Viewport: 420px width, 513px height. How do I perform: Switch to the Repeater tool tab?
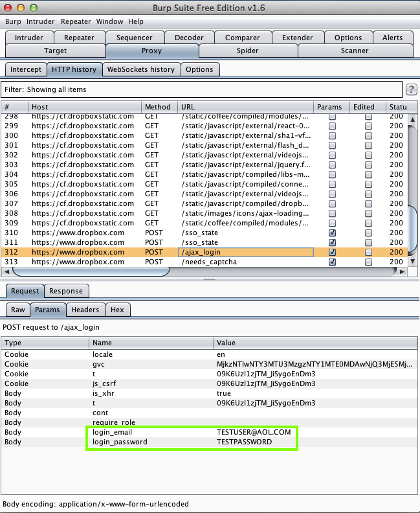click(79, 38)
